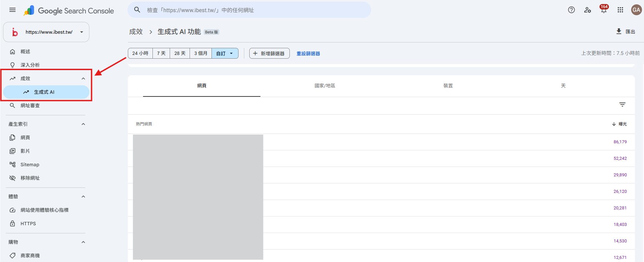Click the lightbulb icon beside 深入分析
Screen dimensions: 644x262
tap(12, 65)
